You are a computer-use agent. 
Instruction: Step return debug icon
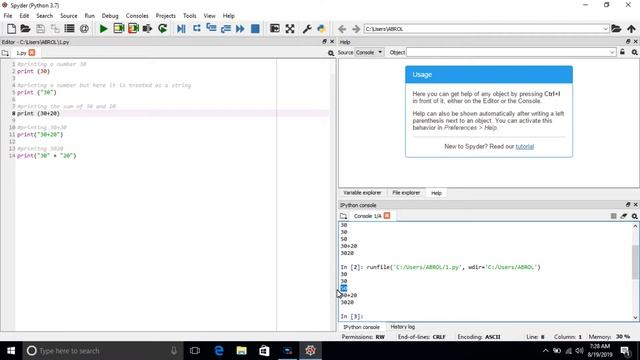tap(226, 29)
